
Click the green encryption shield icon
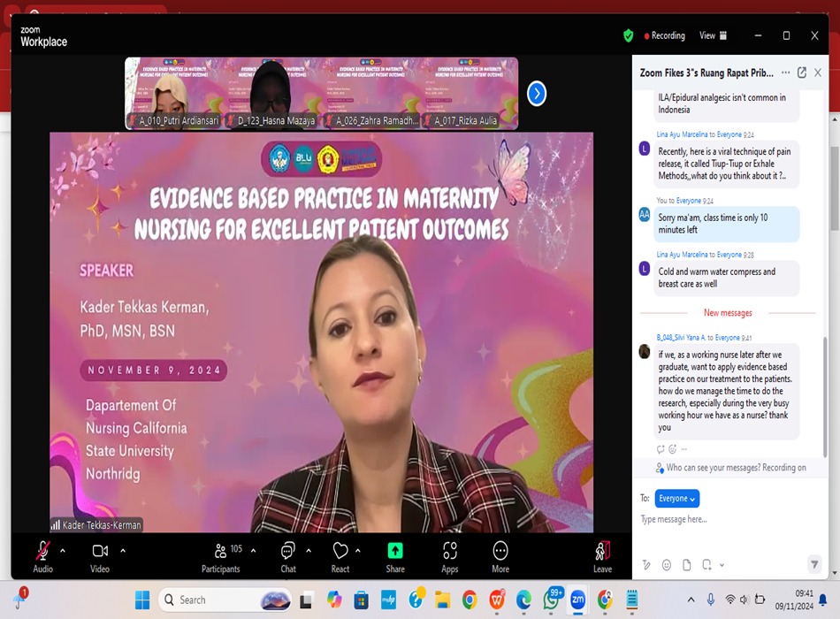(x=628, y=36)
